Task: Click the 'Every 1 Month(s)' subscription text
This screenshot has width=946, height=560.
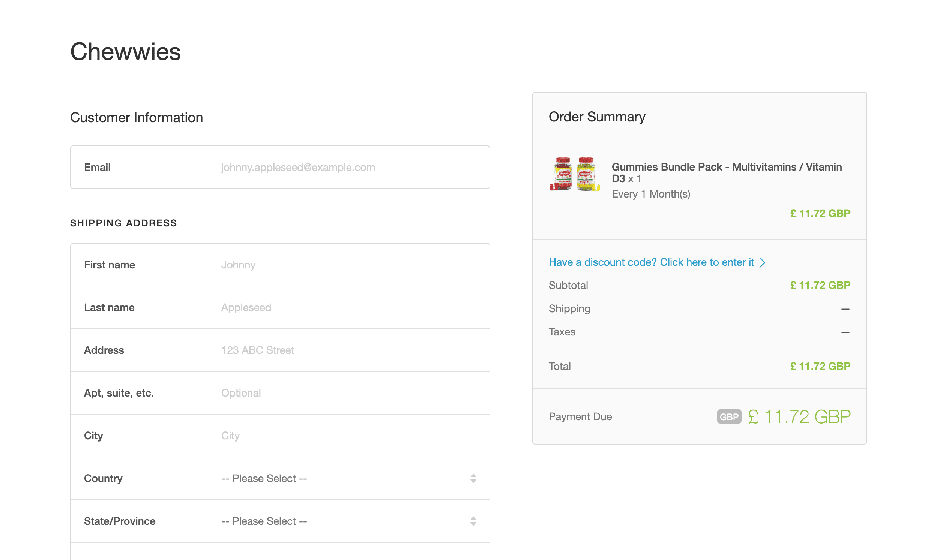Action: pyautogui.click(x=650, y=194)
